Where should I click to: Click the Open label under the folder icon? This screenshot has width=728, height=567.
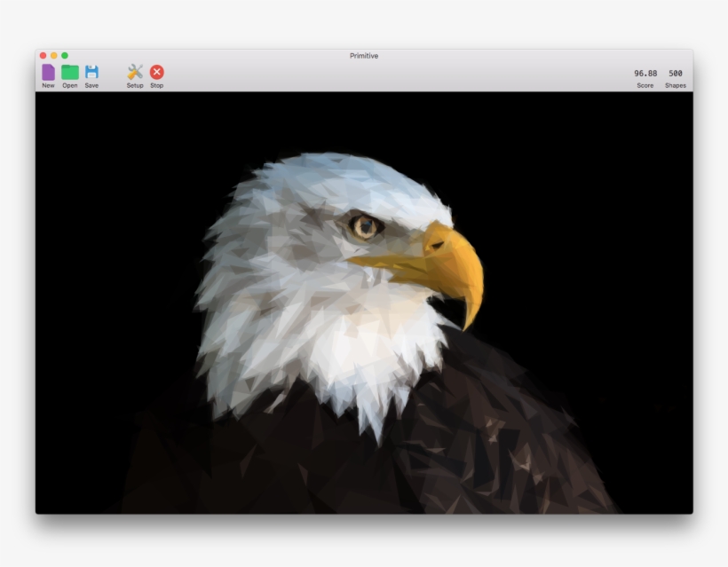[x=69, y=85]
